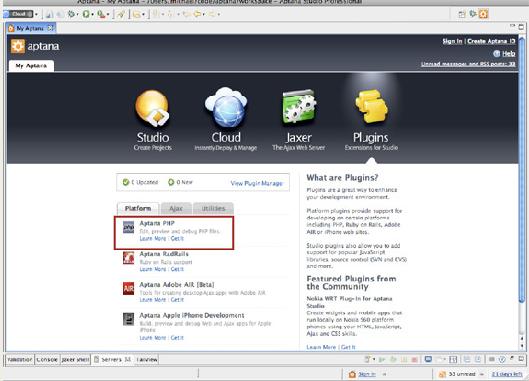Open the Console tab at the bottom
This screenshot has height=381, width=529.
[47, 359]
